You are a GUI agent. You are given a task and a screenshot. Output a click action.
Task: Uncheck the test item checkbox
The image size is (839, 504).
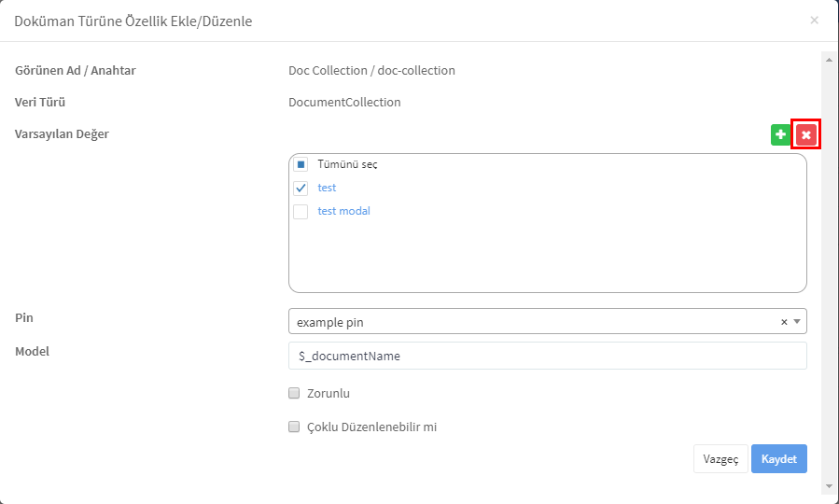point(301,188)
